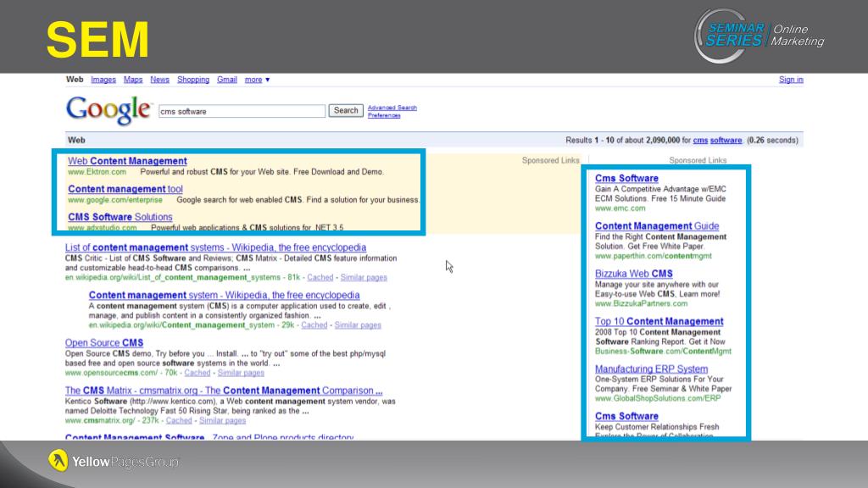
Task: Click the www.google.com/enterprise URL text
Action: pyautogui.click(x=115, y=200)
